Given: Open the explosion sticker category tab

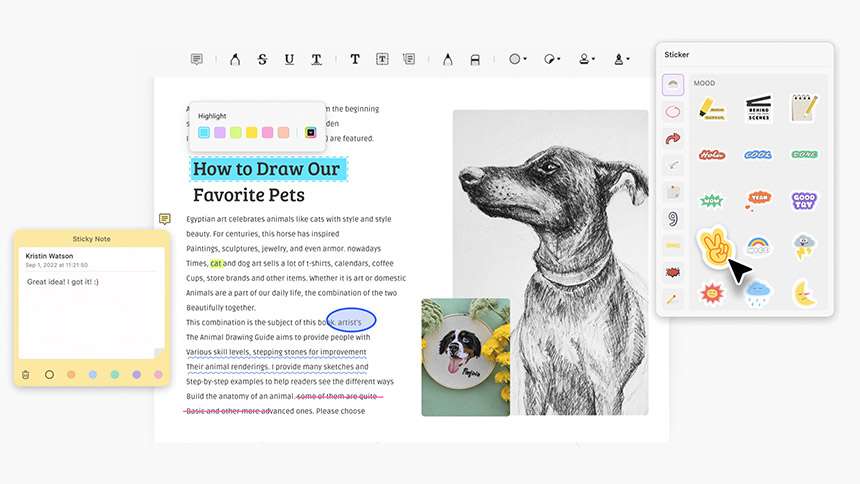Looking at the screenshot, I should pyautogui.click(x=673, y=272).
